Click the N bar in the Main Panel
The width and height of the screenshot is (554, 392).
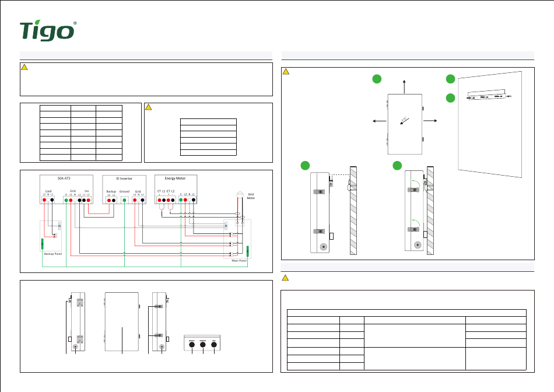click(226, 226)
